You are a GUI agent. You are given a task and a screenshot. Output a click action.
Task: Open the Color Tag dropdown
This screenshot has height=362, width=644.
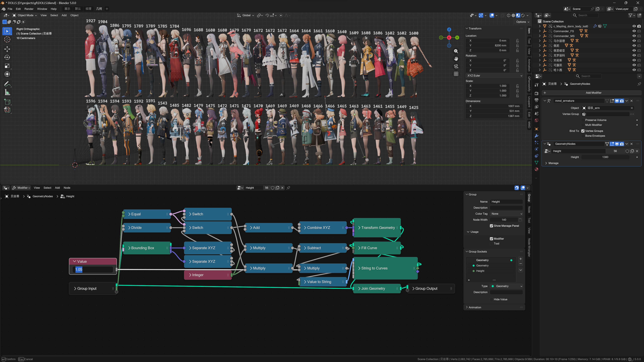506,214
